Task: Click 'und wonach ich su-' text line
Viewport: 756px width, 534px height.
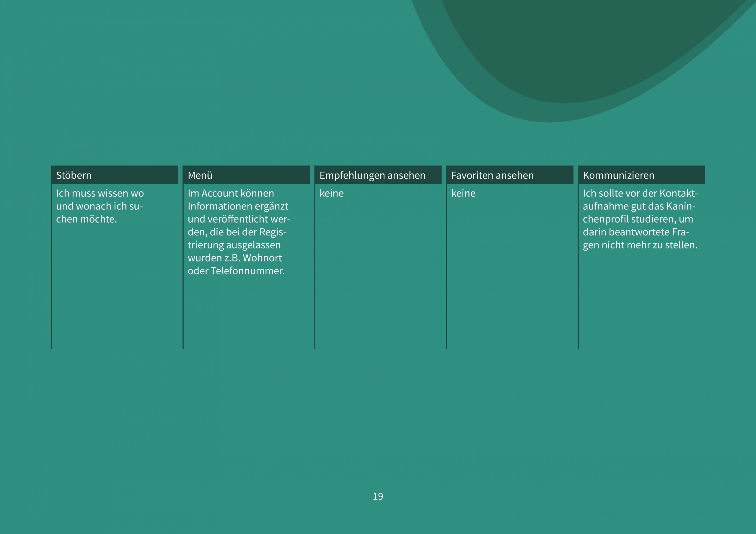Action: tap(99, 206)
